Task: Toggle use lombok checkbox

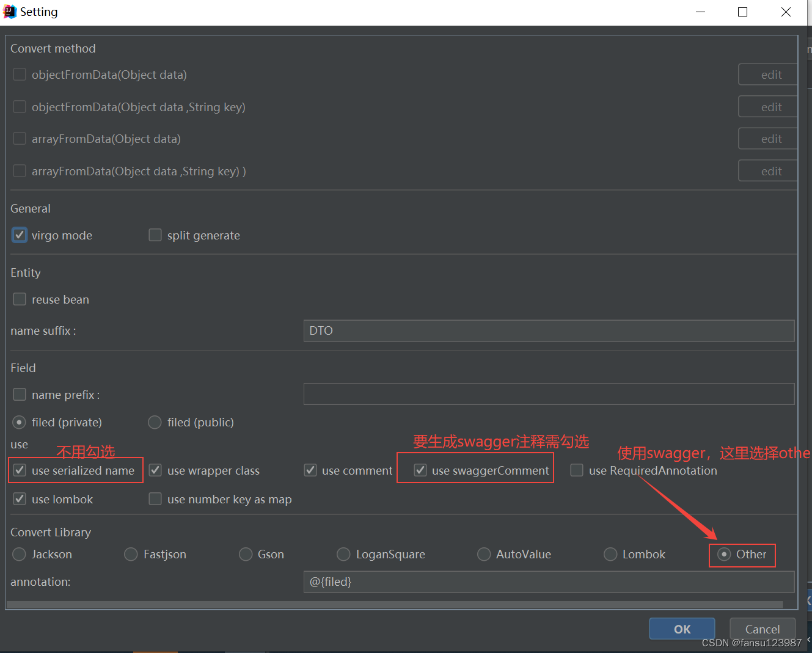Action: [x=20, y=499]
